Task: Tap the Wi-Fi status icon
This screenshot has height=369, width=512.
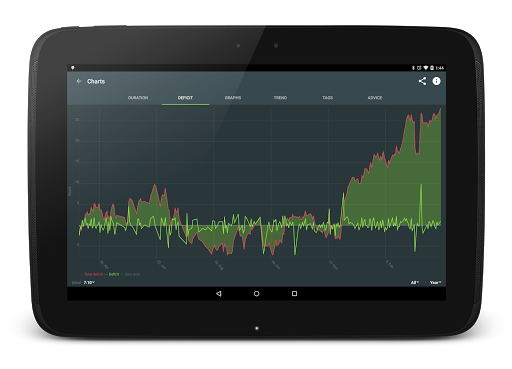Action: point(425,68)
